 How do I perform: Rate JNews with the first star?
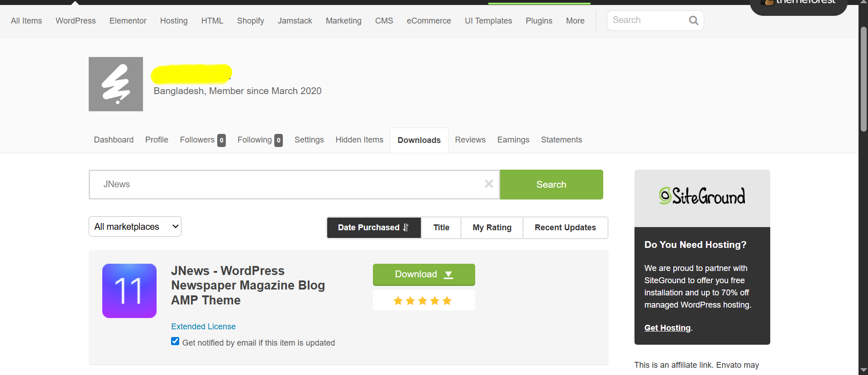398,301
